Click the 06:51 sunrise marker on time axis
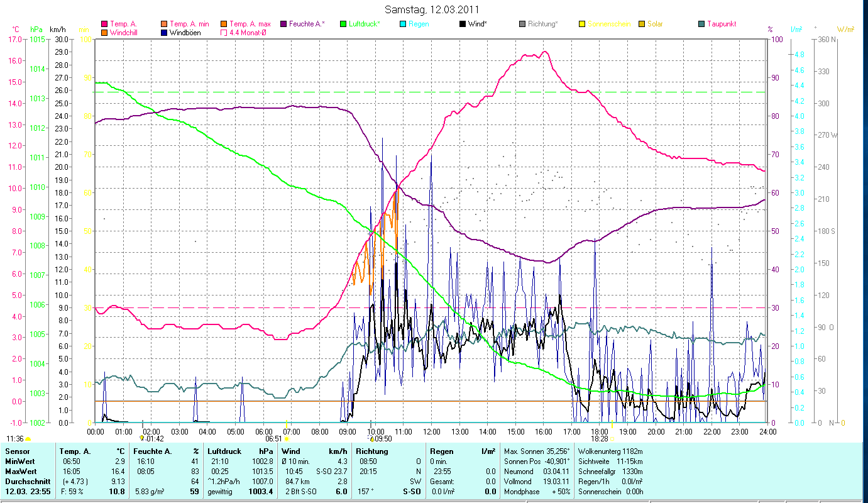 coord(287,438)
